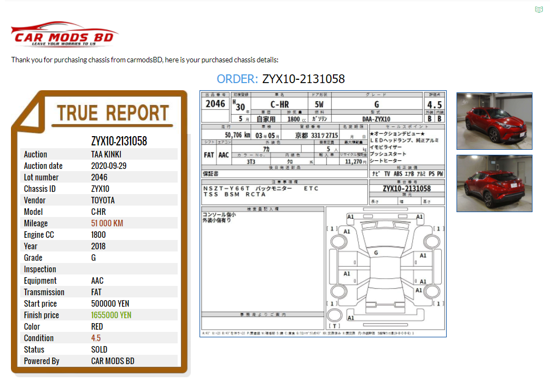The image size is (550, 392).
Task: Click the Auction date value 2020-09-29
Action: 108,166
